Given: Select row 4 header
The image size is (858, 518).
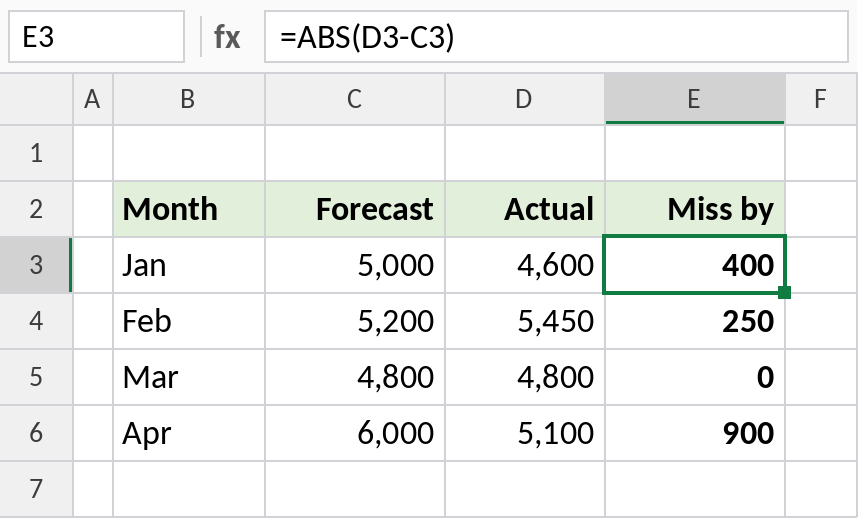Looking at the screenshot, I should (36, 321).
